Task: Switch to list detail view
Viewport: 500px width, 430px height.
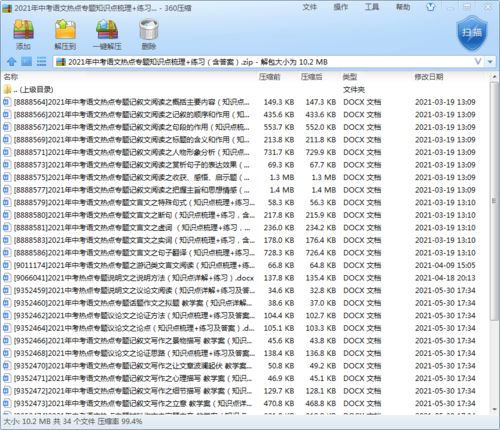Action: [41, 62]
